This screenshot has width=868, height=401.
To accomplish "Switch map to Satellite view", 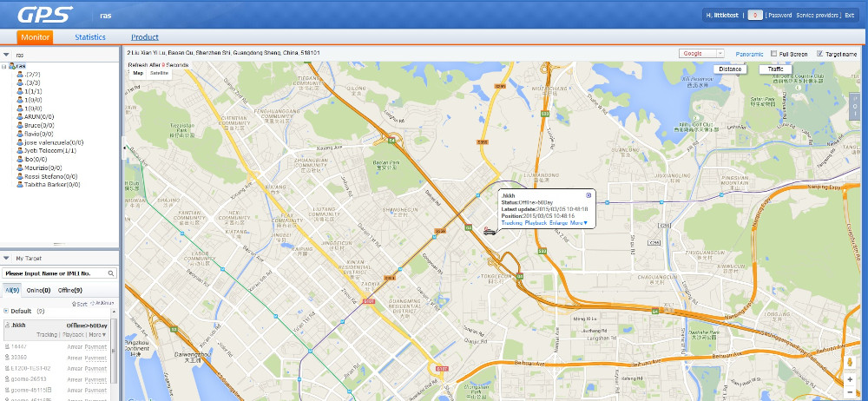I will click(160, 74).
